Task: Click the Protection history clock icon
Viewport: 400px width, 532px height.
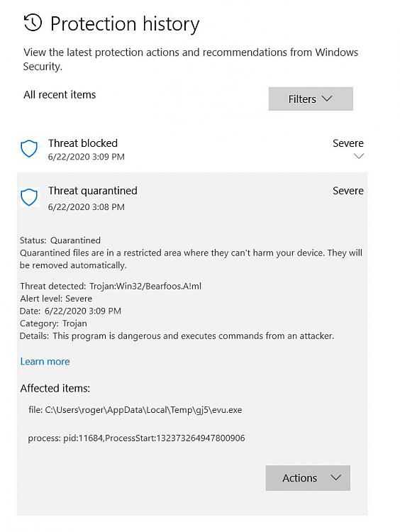Action: coord(33,23)
